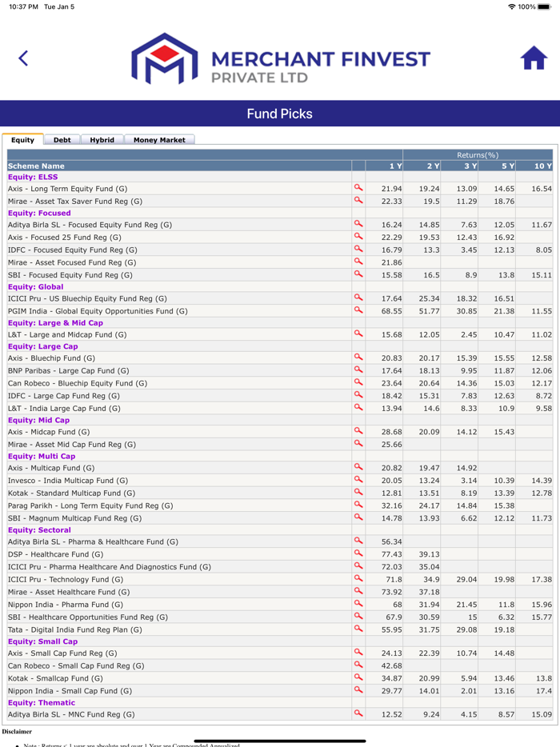
Task: Open details for ICICI Pru Technology Fund
Action: click(x=358, y=578)
